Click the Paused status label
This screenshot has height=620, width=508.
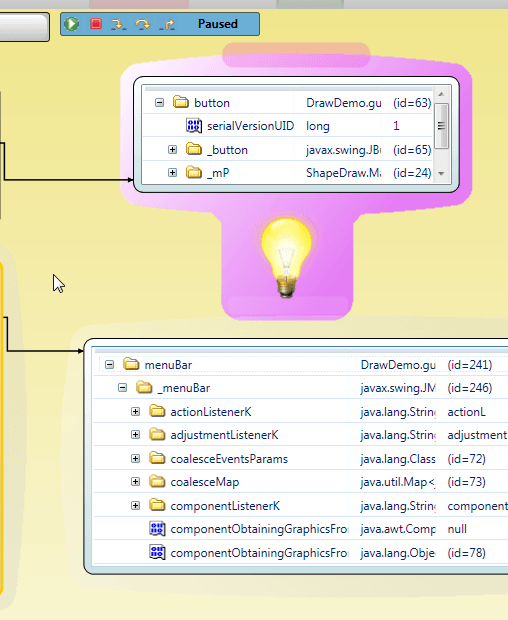point(218,24)
